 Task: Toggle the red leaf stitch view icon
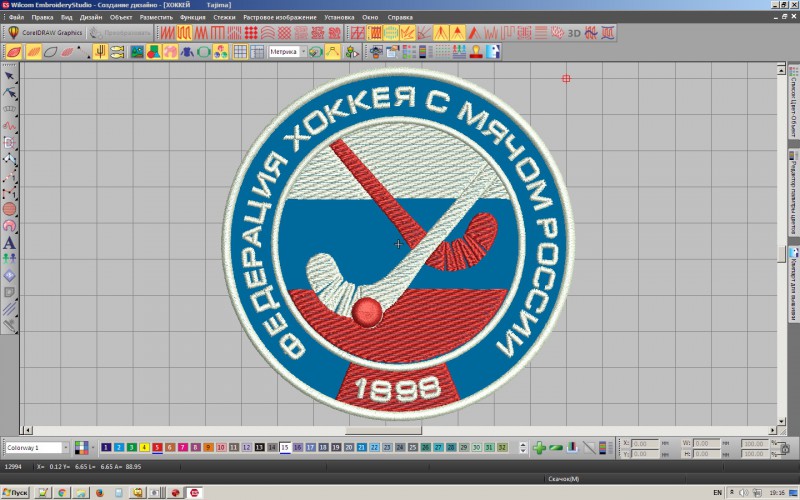point(14,52)
